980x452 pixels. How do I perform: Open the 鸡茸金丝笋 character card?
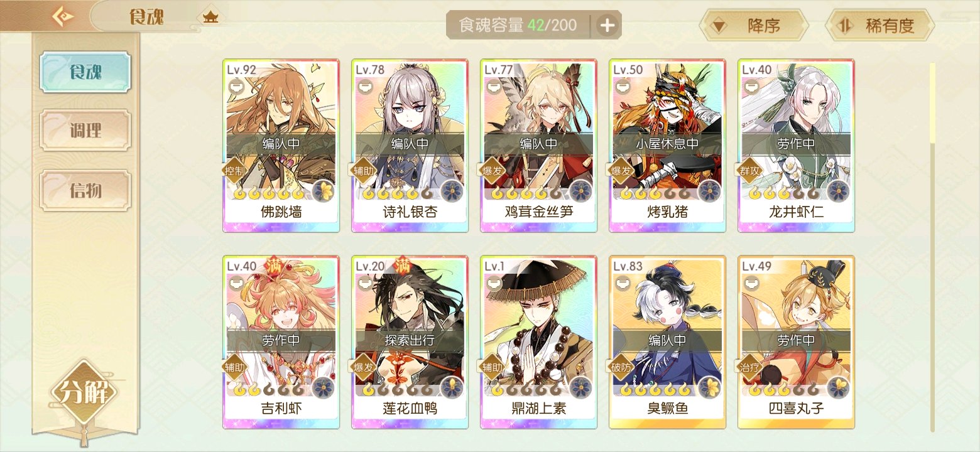tap(538, 146)
